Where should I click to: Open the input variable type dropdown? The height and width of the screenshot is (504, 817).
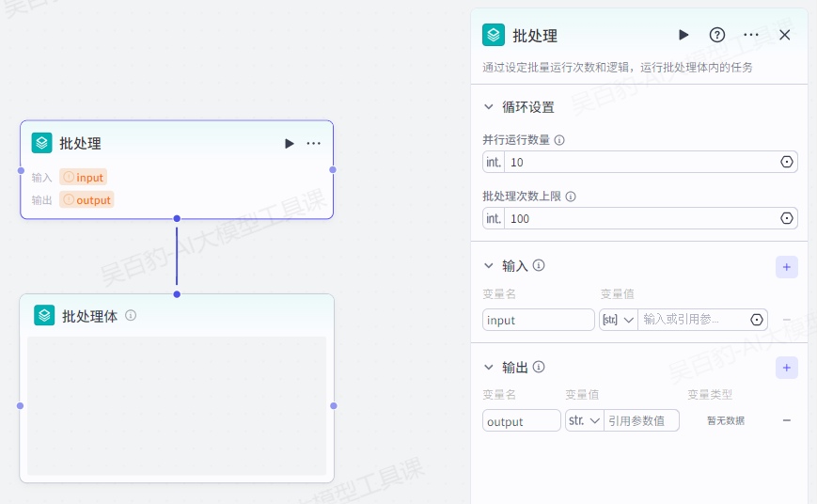619,320
